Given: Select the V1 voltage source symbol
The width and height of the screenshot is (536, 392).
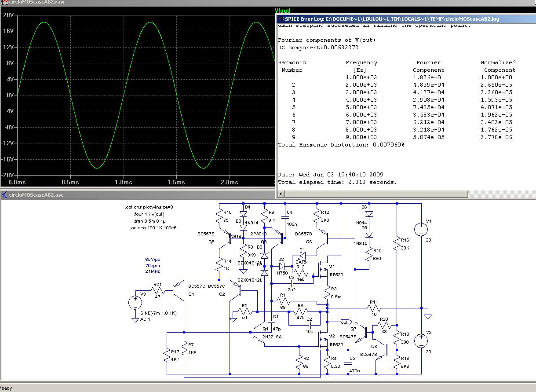Looking at the screenshot, I should [421, 229].
